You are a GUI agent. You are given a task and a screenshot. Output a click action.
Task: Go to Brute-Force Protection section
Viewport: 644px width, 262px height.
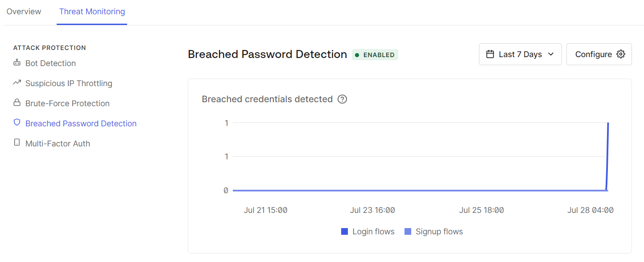pos(67,104)
